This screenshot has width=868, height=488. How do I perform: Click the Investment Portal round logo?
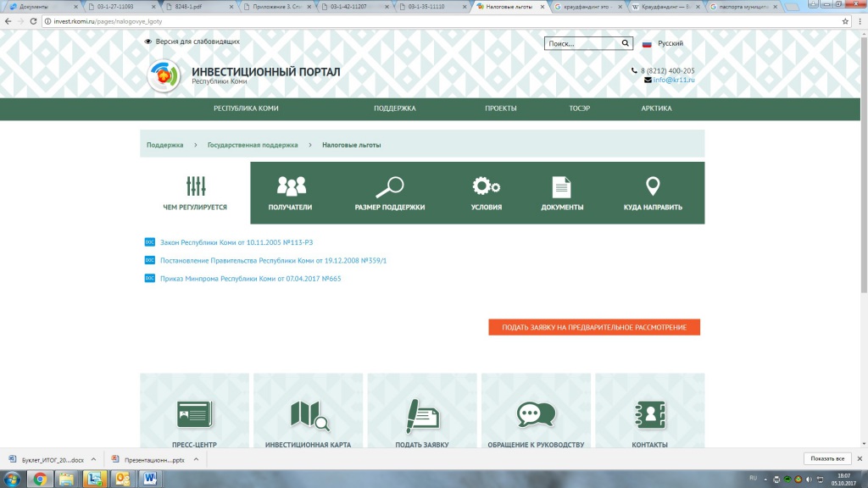[x=164, y=75]
